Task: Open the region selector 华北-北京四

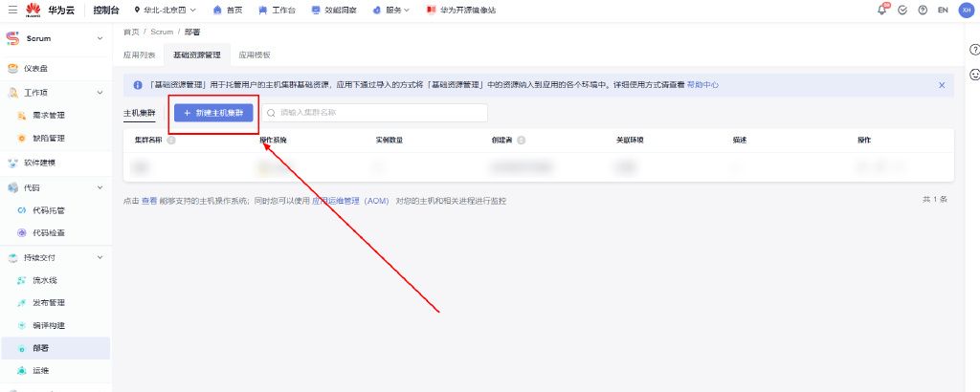Action: (x=166, y=10)
